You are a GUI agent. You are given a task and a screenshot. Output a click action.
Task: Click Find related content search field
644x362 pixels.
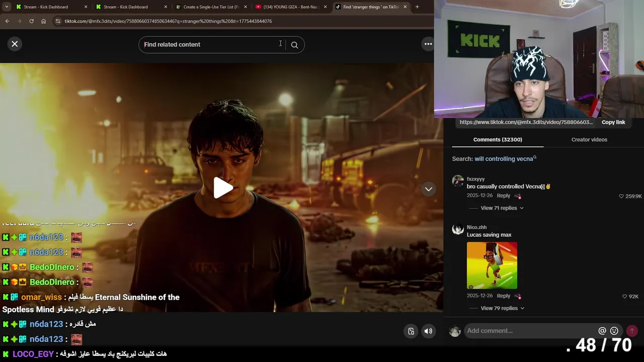pyautogui.click(x=211, y=44)
